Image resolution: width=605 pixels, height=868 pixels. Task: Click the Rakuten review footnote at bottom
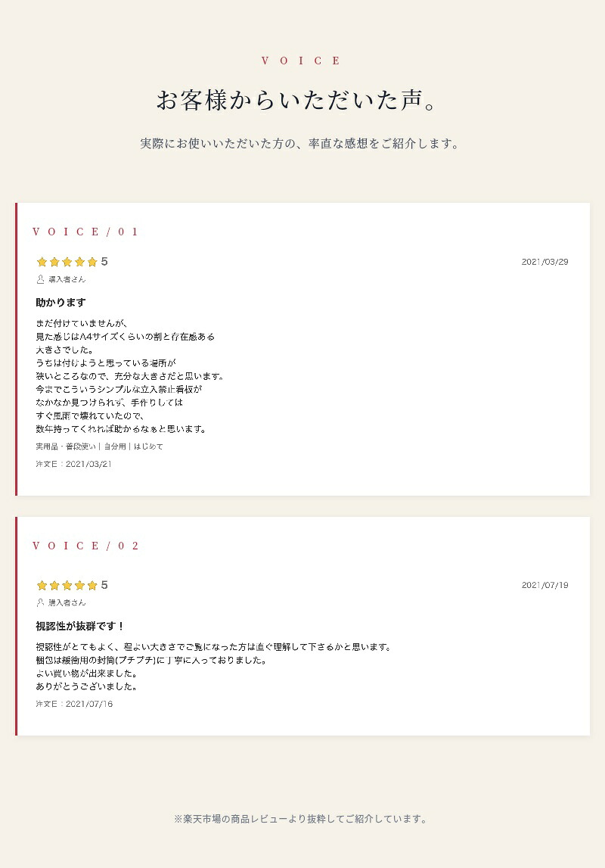[300, 819]
